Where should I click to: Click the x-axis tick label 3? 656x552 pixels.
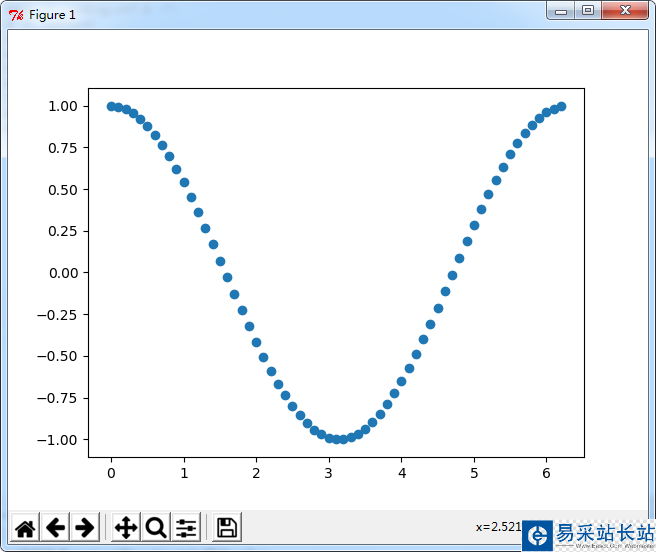tap(329, 473)
